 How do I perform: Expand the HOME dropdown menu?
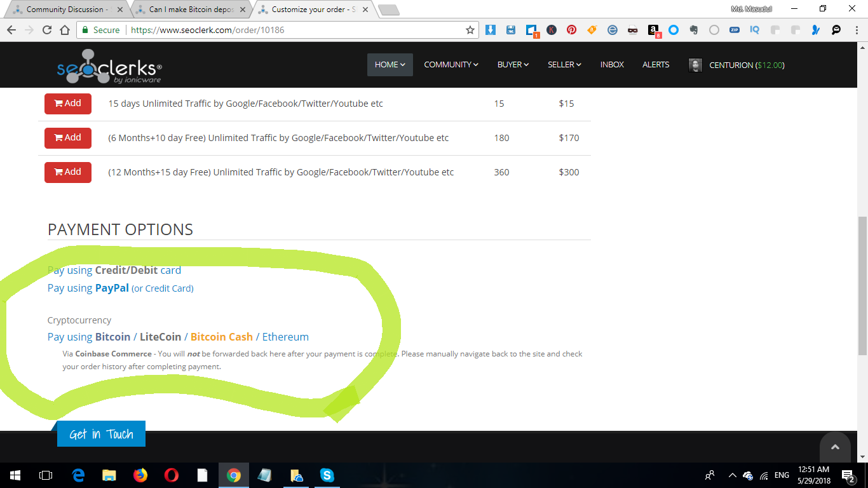pos(390,65)
